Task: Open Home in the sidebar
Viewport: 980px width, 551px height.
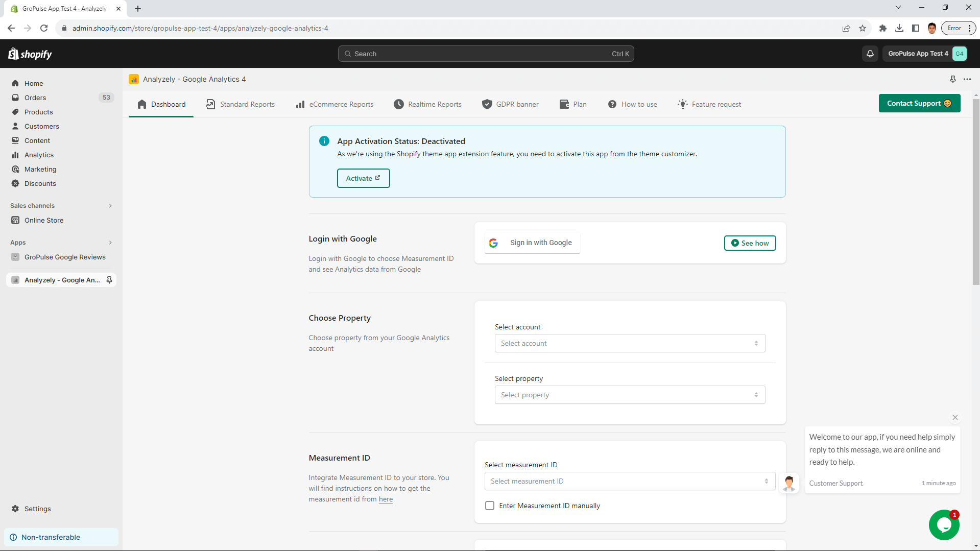Action: [34, 83]
